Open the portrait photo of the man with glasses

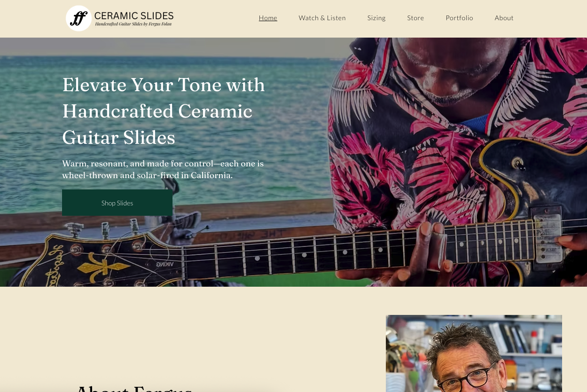pyautogui.click(x=474, y=353)
